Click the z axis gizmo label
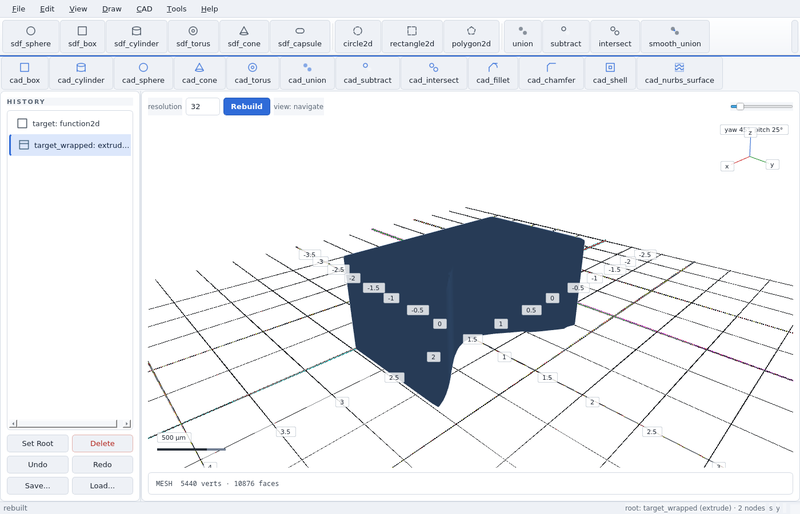800x514 pixels. click(x=750, y=133)
